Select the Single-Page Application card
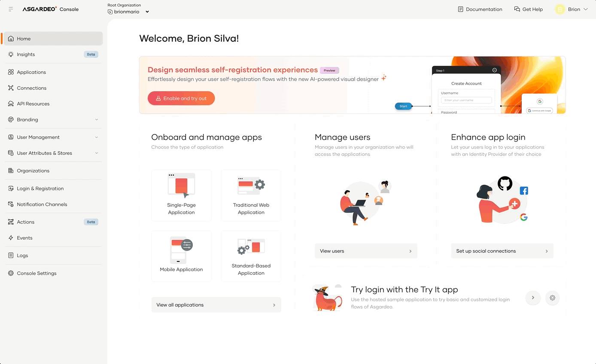 coord(181,196)
